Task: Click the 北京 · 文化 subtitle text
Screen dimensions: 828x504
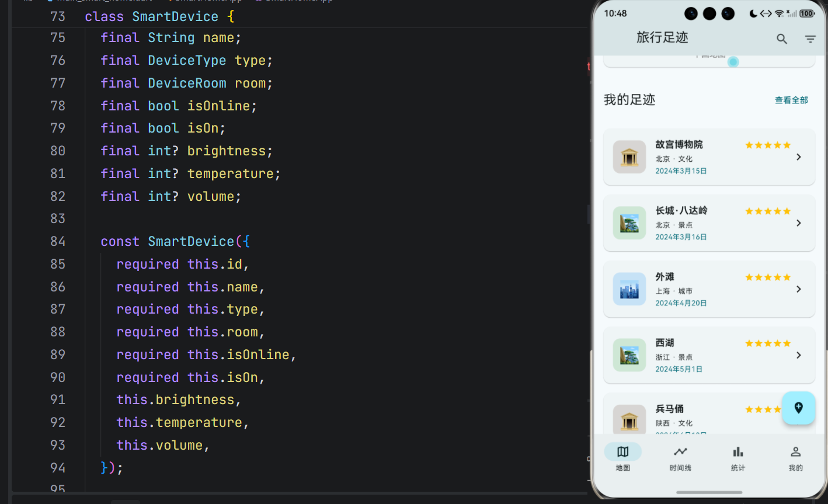Action: point(674,159)
